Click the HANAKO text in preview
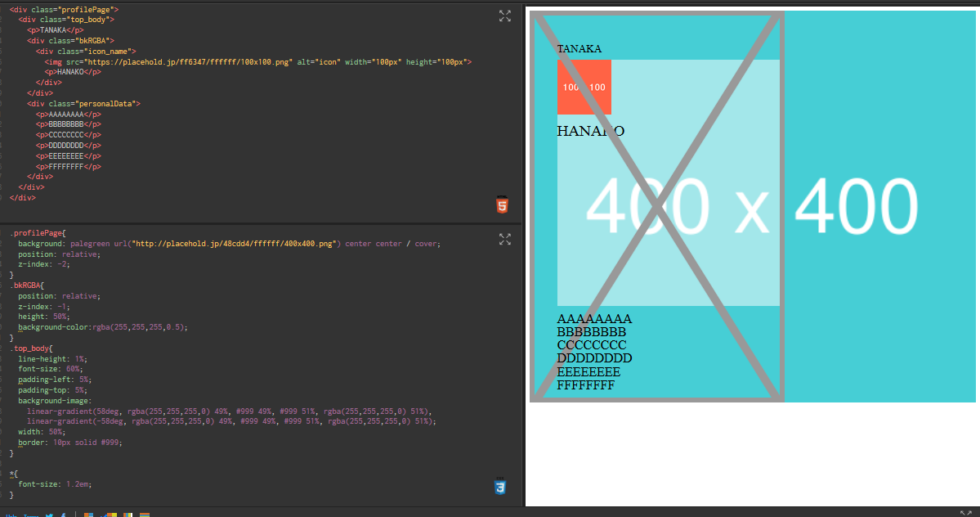The image size is (980, 517). (591, 131)
